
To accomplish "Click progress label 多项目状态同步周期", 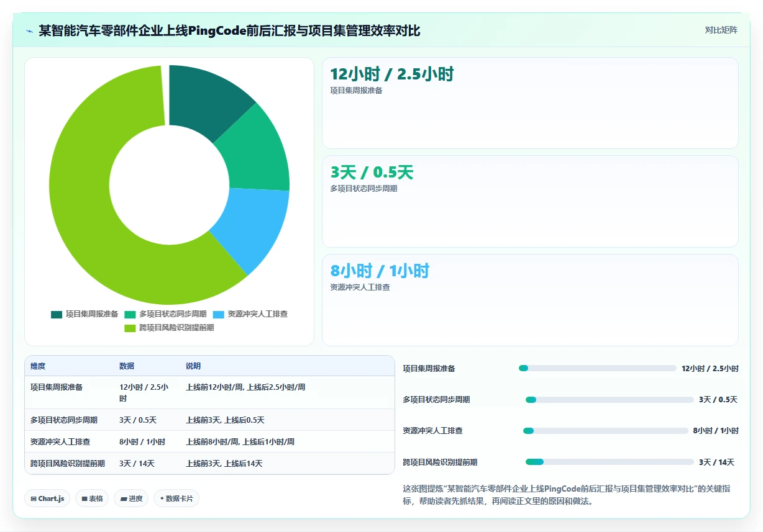I will [x=436, y=400].
